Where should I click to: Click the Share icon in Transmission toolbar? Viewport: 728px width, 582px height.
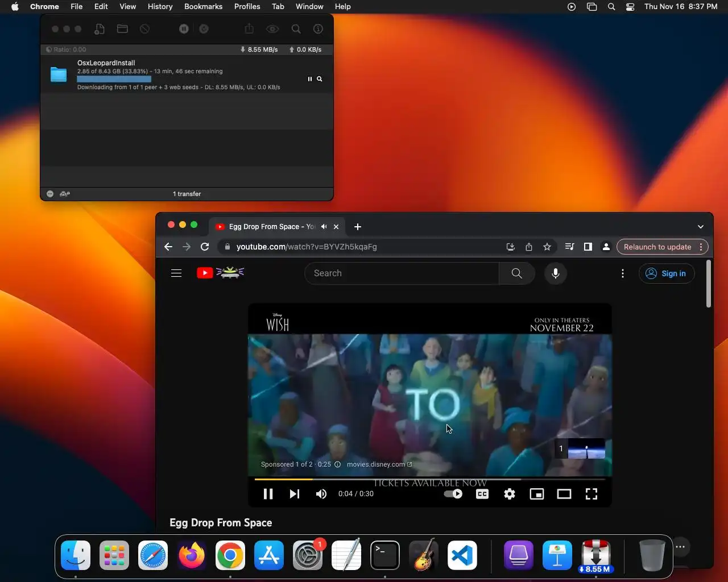click(x=249, y=29)
